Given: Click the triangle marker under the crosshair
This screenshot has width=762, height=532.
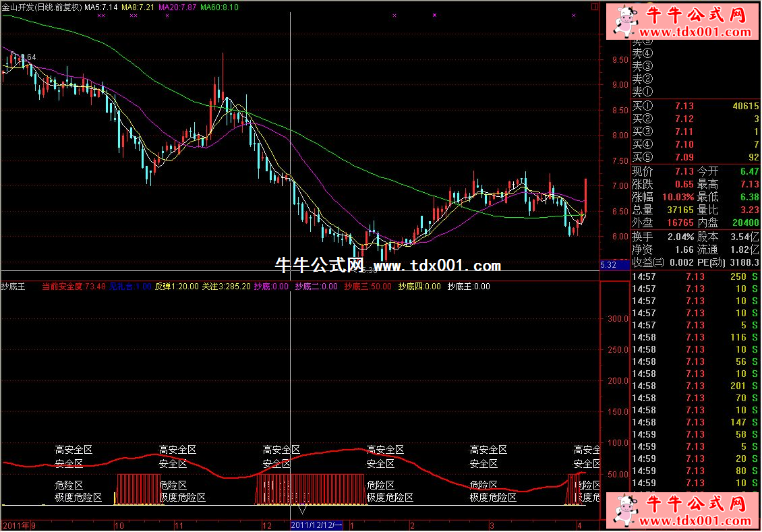Looking at the screenshot, I should 302,510.
